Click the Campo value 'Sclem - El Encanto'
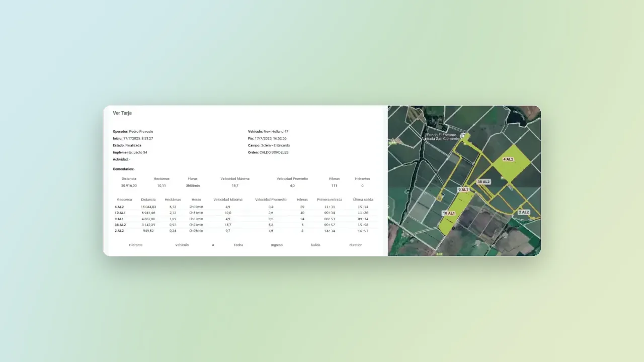The height and width of the screenshot is (362, 644). tap(276, 145)
